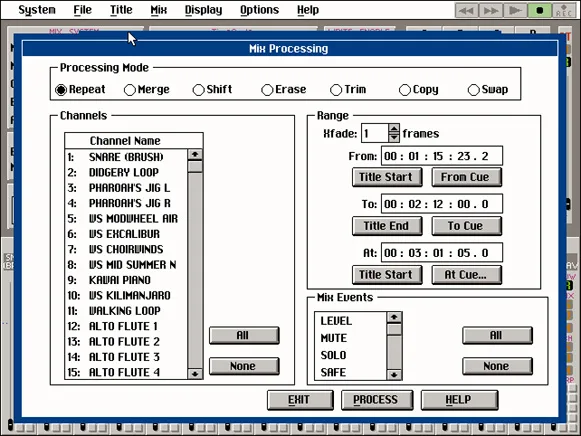Click channel list scroll down arrow
This screenshot has width=581, height=436.
[195, 374]
